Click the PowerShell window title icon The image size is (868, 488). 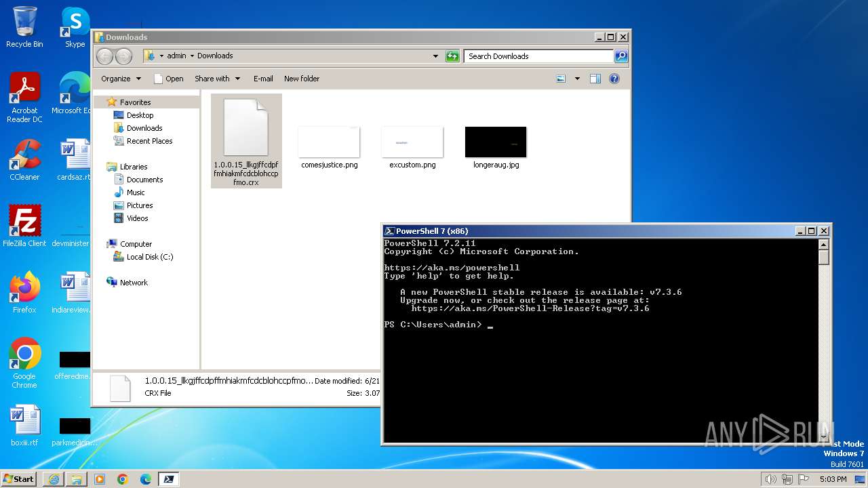[x=389, y=231]
